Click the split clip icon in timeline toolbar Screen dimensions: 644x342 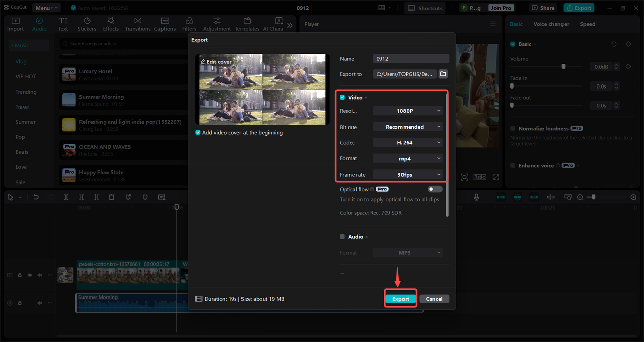pyautogui.click(x=66, y=197)
